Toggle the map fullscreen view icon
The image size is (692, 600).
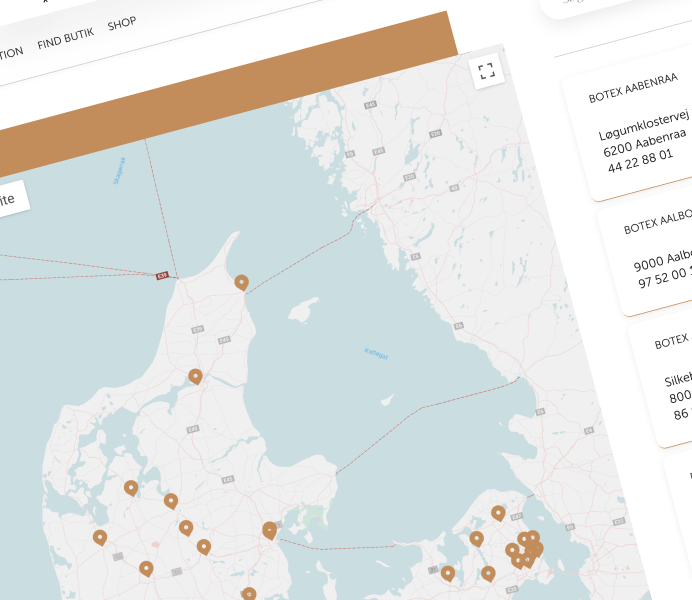487,71
